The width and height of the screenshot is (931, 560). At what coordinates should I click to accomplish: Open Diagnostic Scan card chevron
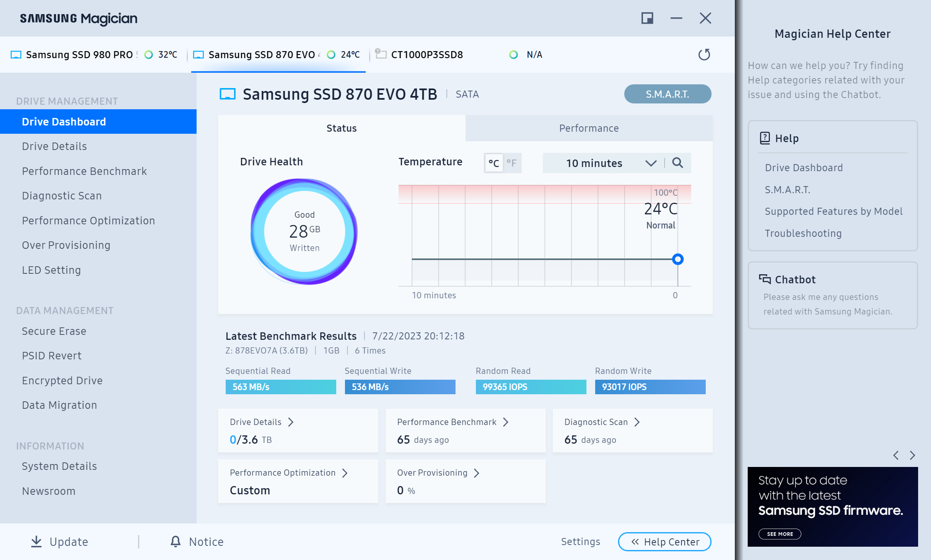tap(637, 422)
